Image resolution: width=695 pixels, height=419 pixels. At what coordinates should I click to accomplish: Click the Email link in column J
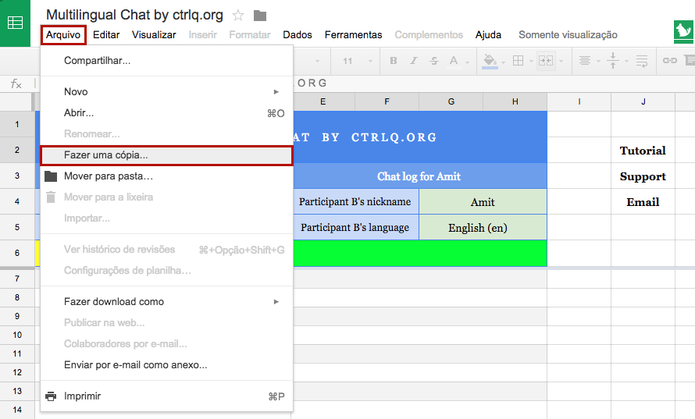coord(643,202)
